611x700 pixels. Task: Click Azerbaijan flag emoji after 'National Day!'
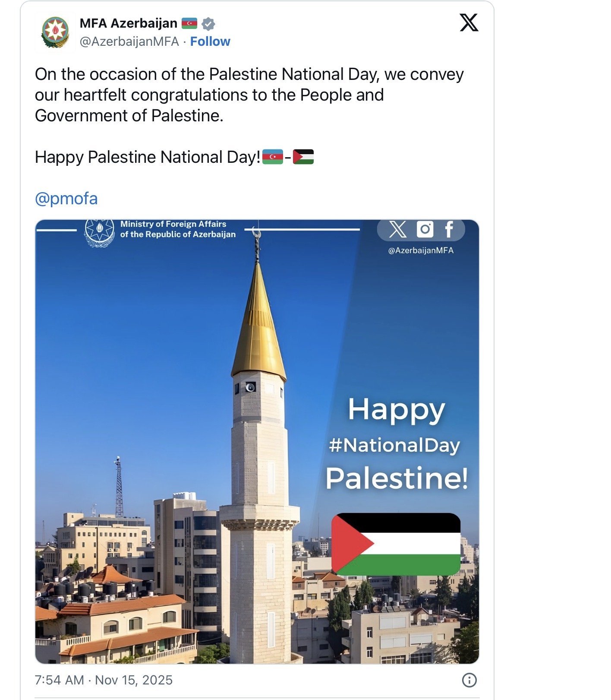[272, 157]
